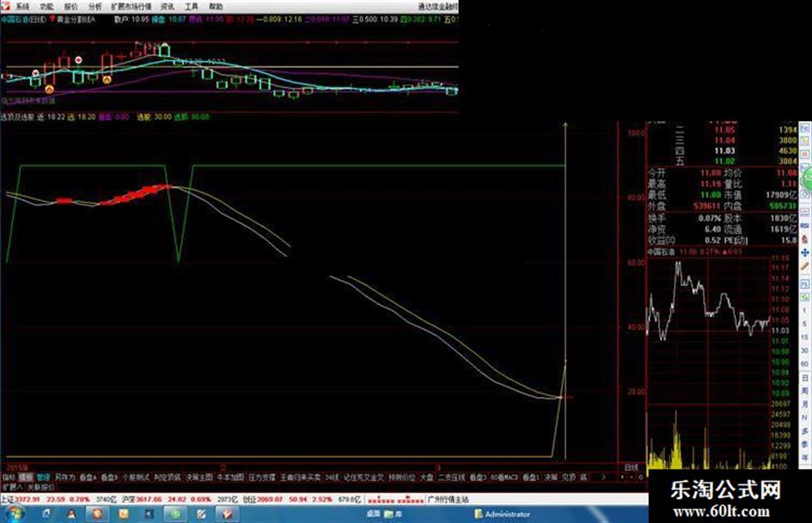Viewport: 812px width, 523px height.
Task: Select the 模板 tab
Action: pyautogui.click(x=26, y=477)
